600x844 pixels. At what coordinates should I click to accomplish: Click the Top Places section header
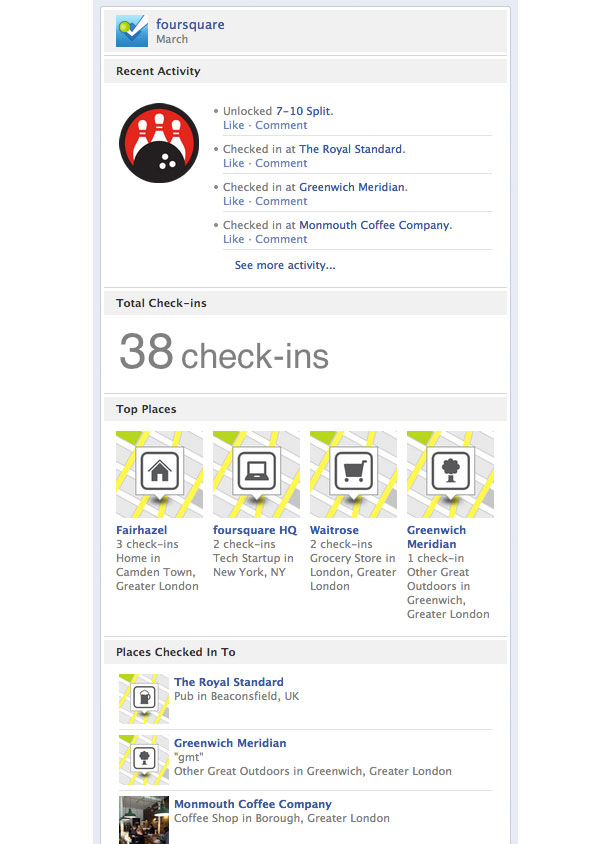[305, 409]
